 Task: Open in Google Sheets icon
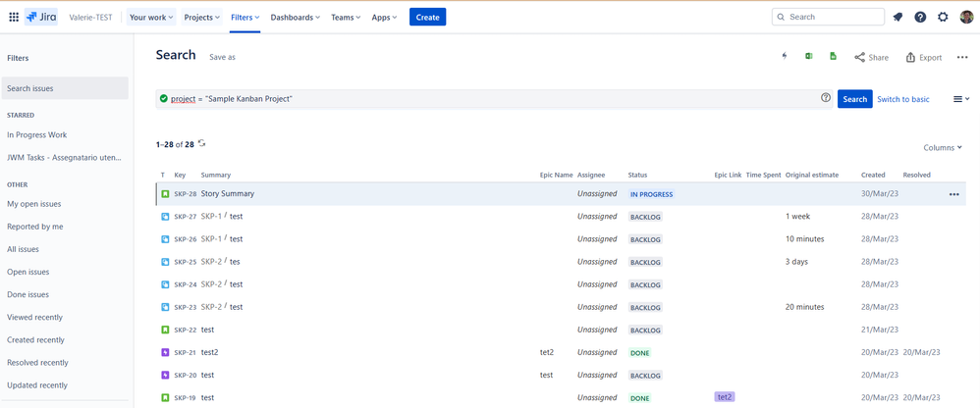coord(833,56)
